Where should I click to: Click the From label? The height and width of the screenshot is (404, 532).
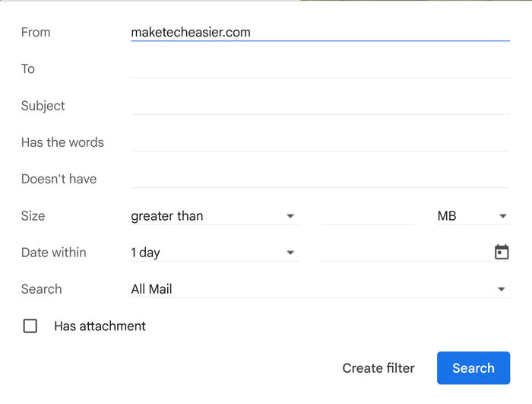[36, 32]
